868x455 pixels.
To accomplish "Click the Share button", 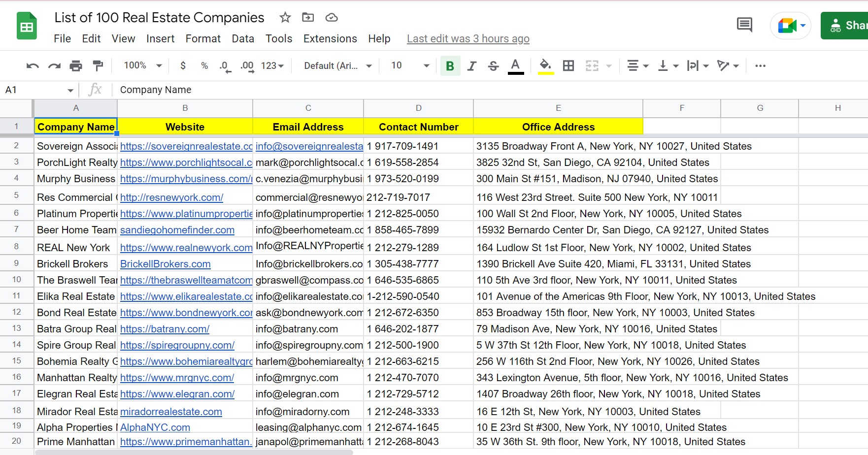I will point(845,26).
